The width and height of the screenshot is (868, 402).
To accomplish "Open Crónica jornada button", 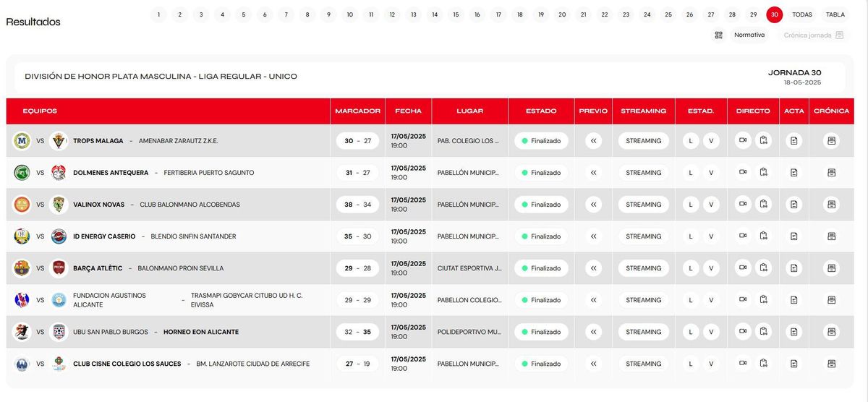I will [x=814, y=35].
